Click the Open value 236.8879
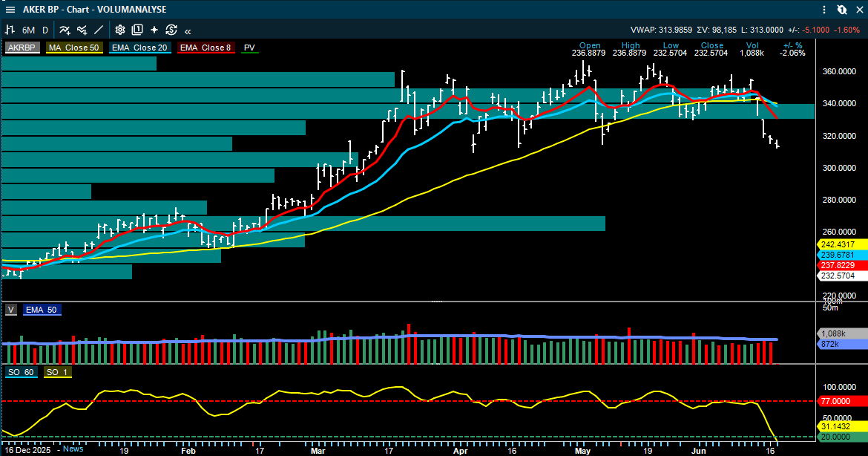Screen dimensions: 868x456 click(588, 53)
